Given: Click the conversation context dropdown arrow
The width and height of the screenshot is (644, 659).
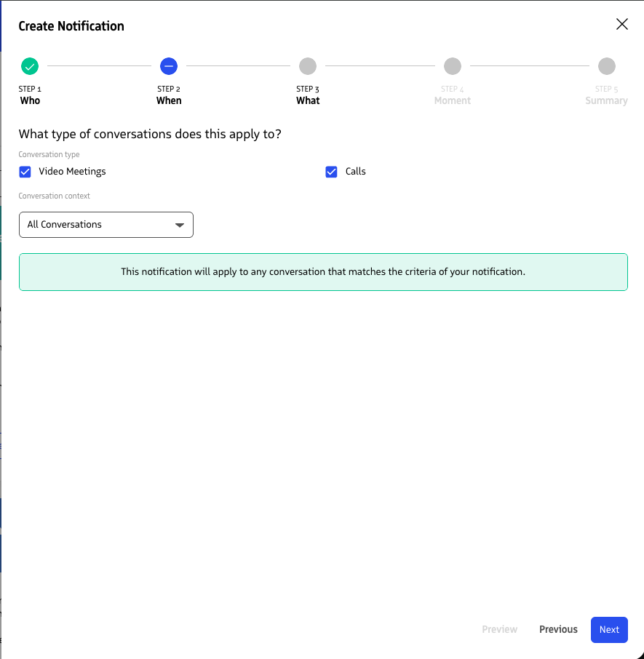Looking at the screenshot, I should pyautogui.click(x=180, y=225).
